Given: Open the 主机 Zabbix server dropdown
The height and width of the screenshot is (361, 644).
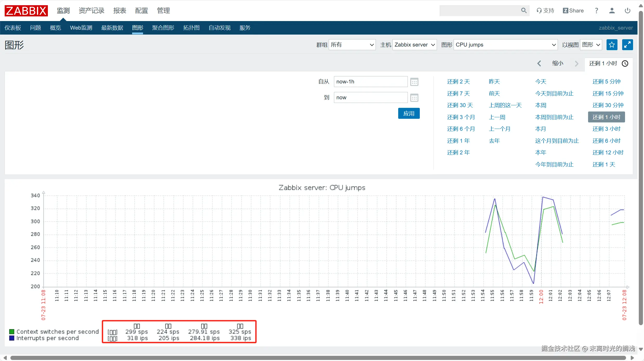Looking at the screenshot, I should click(414, 45).
